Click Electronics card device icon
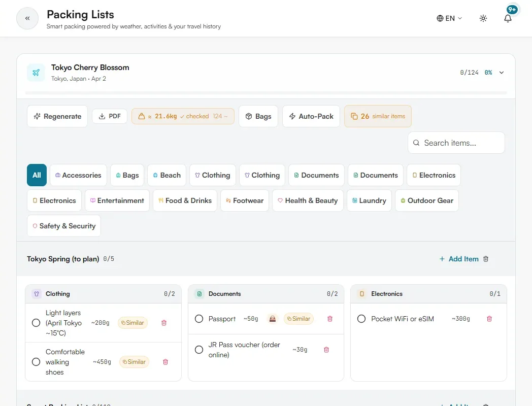Viewport: 532px width, 406px height. [x=362, y=294]
